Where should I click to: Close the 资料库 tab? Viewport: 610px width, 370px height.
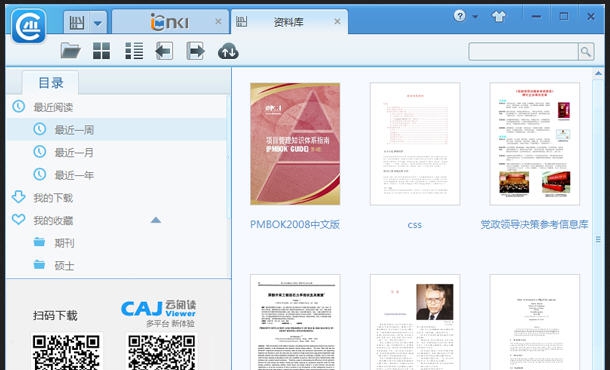tap(337, 22)
